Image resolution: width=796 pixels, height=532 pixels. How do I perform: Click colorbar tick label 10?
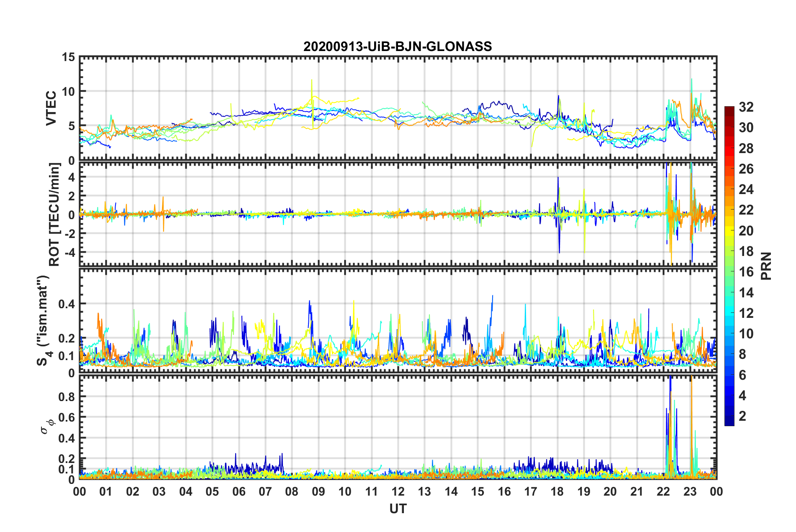pos(746,334)
